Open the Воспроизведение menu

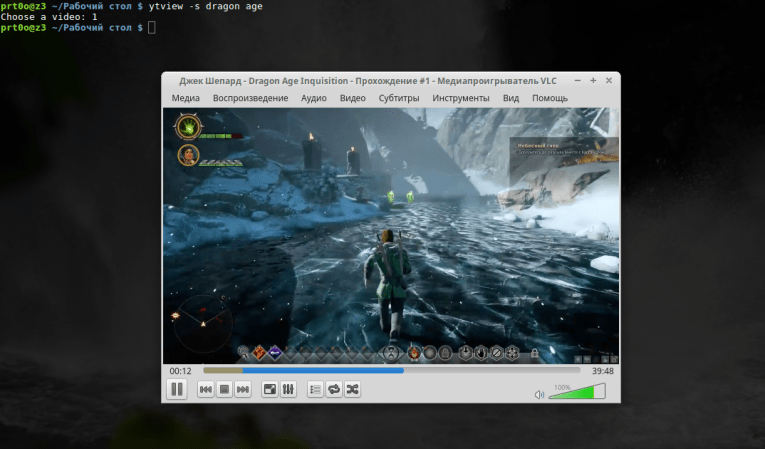click(250, 98)
